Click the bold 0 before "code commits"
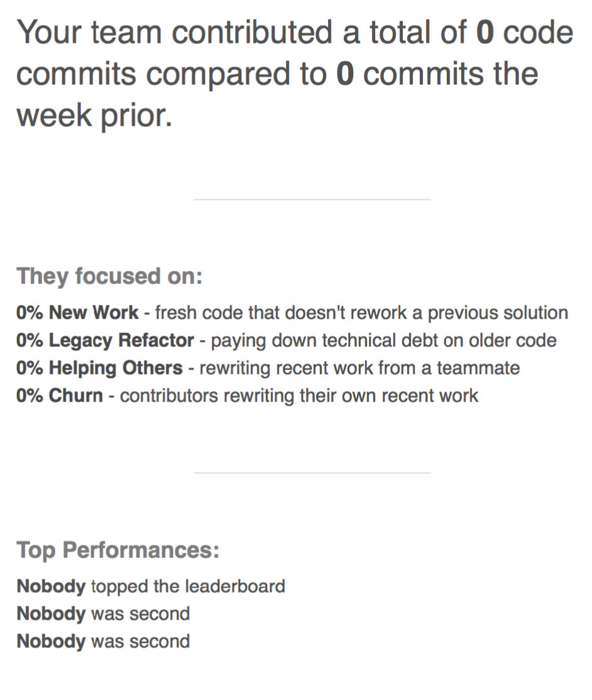 click(x=484, y=33)
